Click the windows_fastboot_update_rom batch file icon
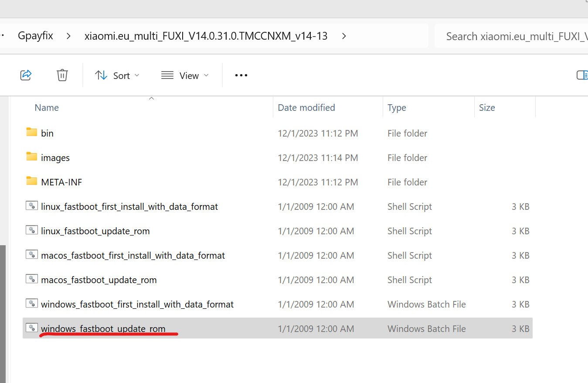This screenshot has width=588, height=383. pos(31,328)
